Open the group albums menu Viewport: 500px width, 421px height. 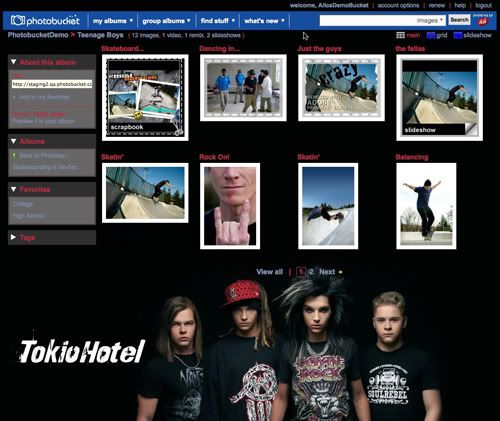pos(166,21)
